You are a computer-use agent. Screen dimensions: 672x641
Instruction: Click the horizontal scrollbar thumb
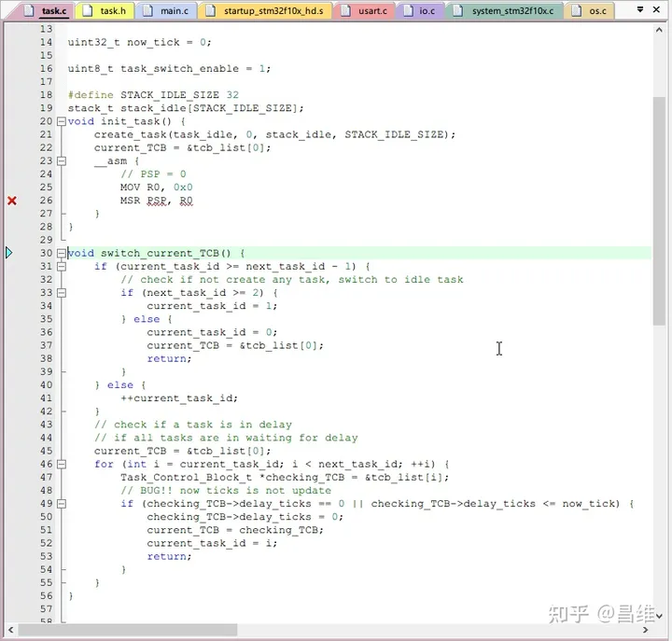pos(128,630)
